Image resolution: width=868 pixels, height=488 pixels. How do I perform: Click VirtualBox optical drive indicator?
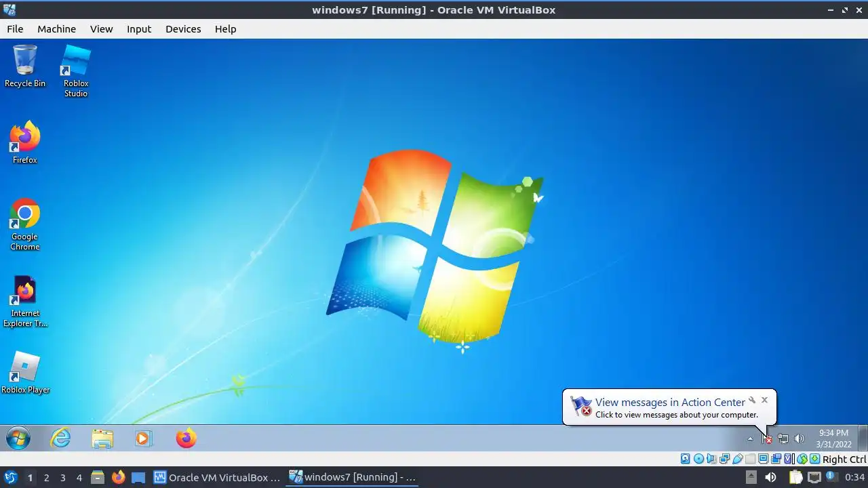coord(698,459)
